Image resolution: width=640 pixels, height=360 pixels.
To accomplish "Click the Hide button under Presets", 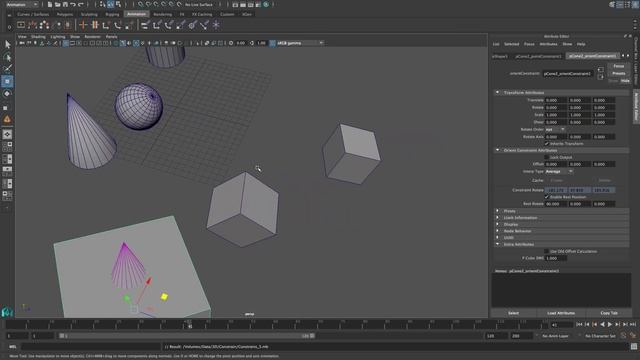I will [x=625, y=81].
